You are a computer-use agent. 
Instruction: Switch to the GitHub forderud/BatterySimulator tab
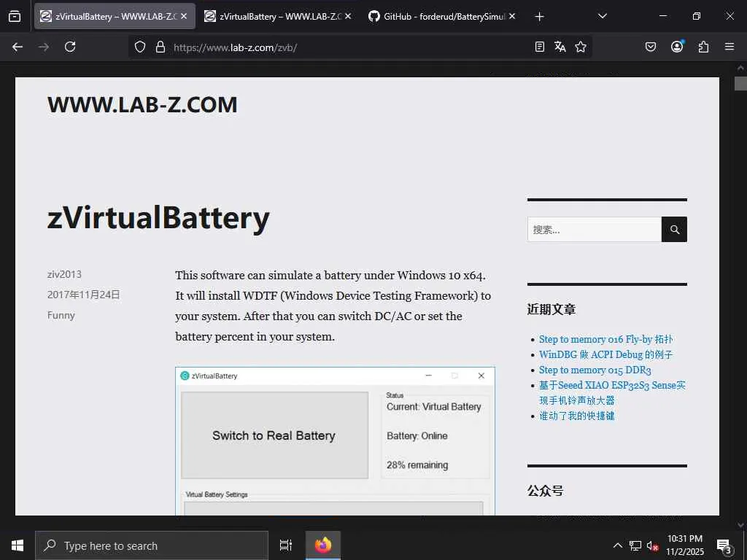tap(443, 16)
